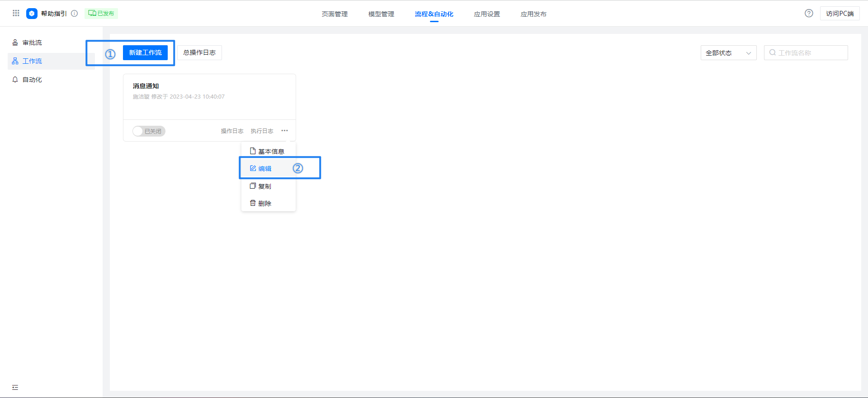Select 审批流 in the sidebar
Screen dimensions: 868x398
(x=51, y=43)
